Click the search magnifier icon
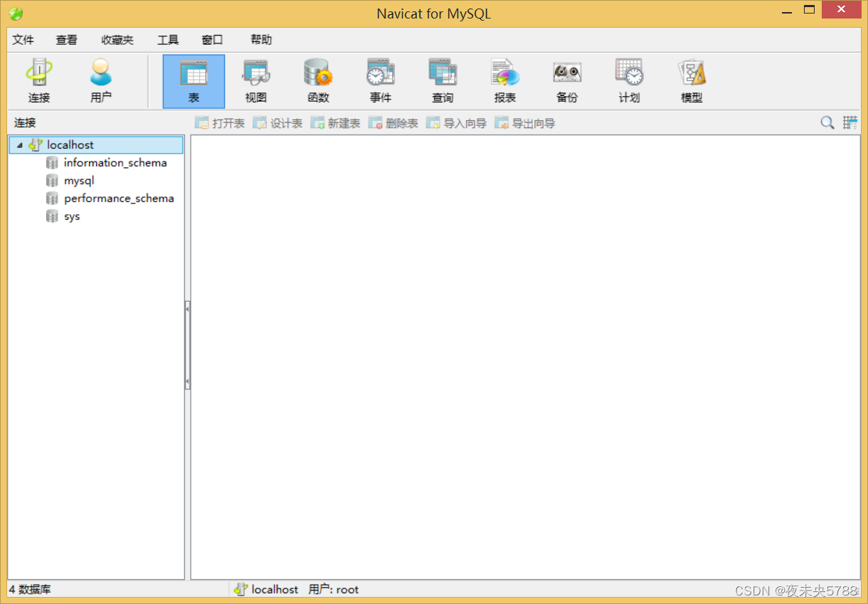868x604 pixels. 827,122
